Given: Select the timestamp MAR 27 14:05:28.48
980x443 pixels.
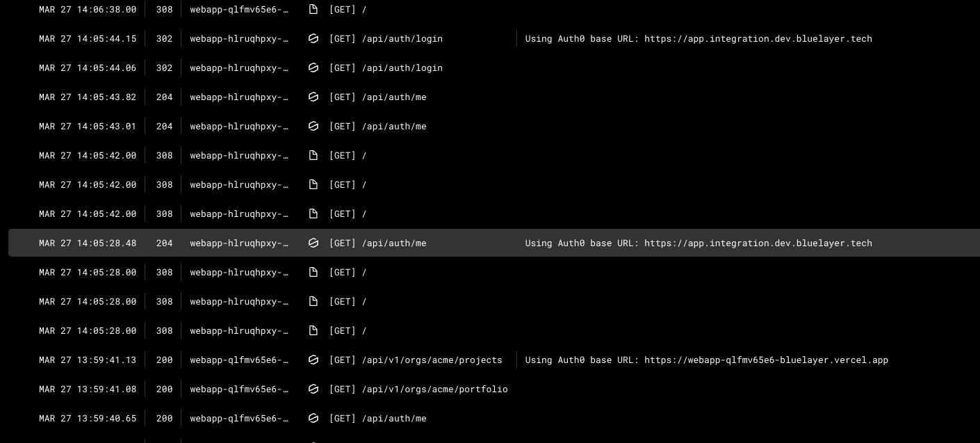Looking at the screenshot, I should pos(88,243).
